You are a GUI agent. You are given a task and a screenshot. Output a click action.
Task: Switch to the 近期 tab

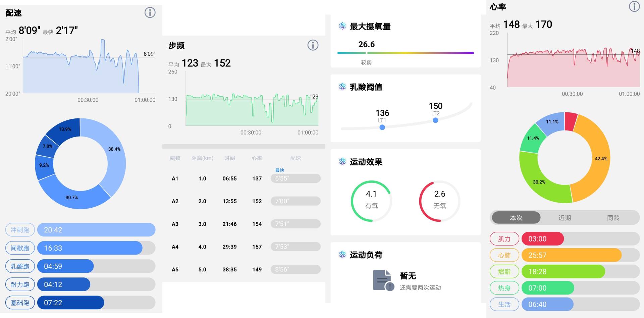click(x=565, y=217)
